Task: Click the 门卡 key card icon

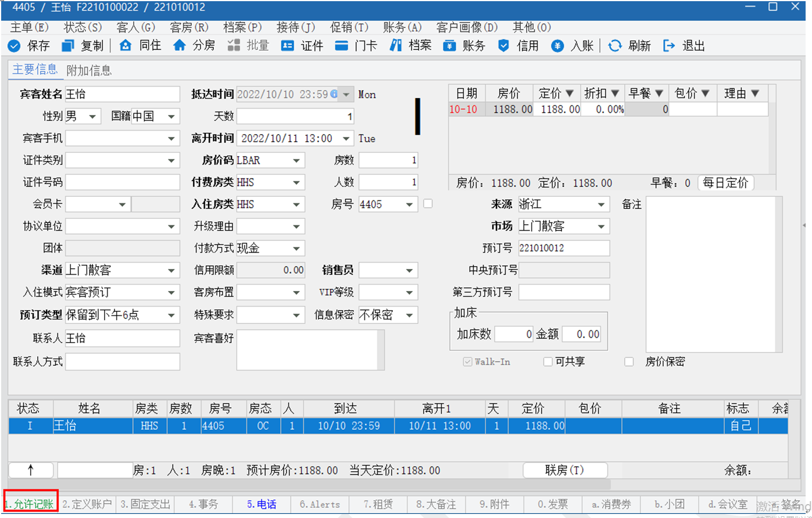Action: click(342, 46)
